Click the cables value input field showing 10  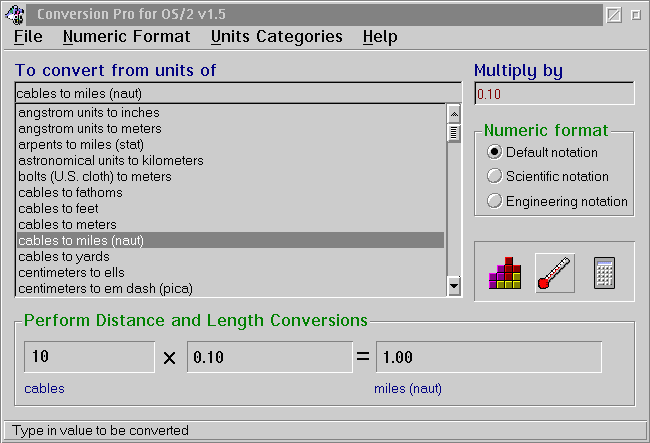pos(89,357)
